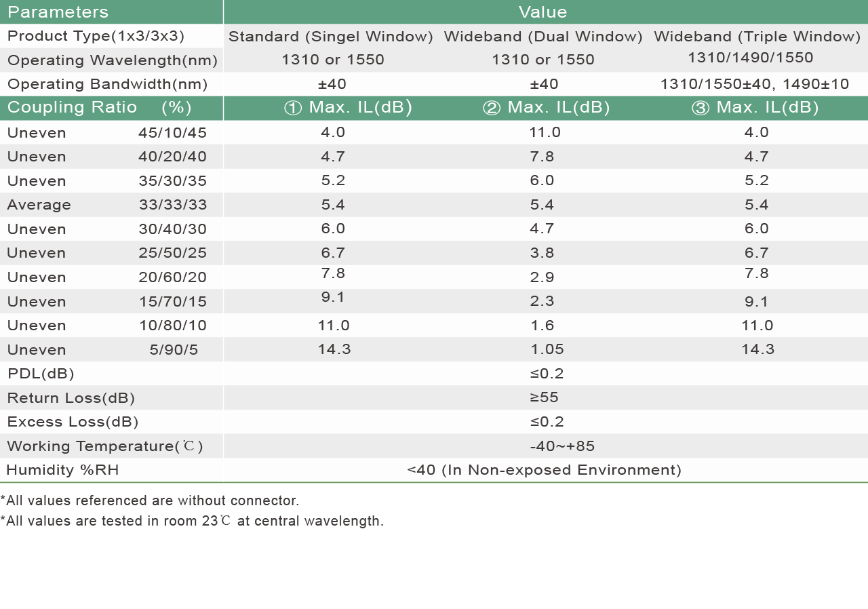Image resolution: width=868 pixels, height=609 pixels.
Task: Select the 15/70/15 coupling ratio
Action: [x=172, y=302]
